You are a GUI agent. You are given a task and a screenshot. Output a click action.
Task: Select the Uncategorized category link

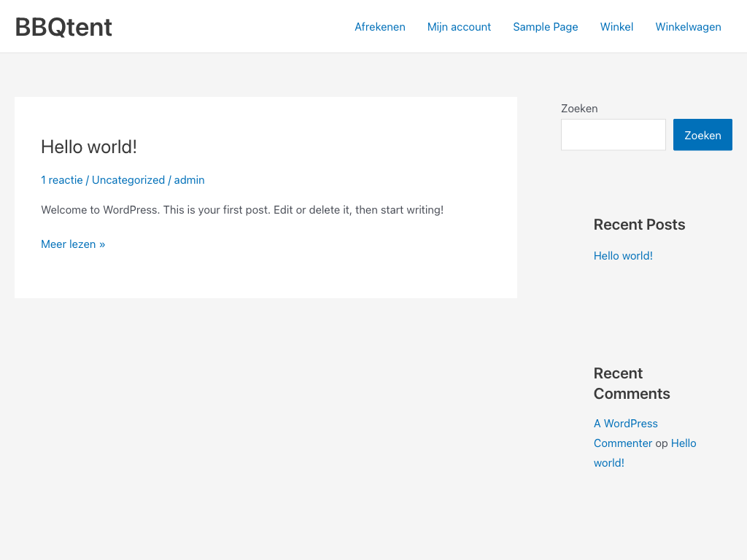coord(128,180)
